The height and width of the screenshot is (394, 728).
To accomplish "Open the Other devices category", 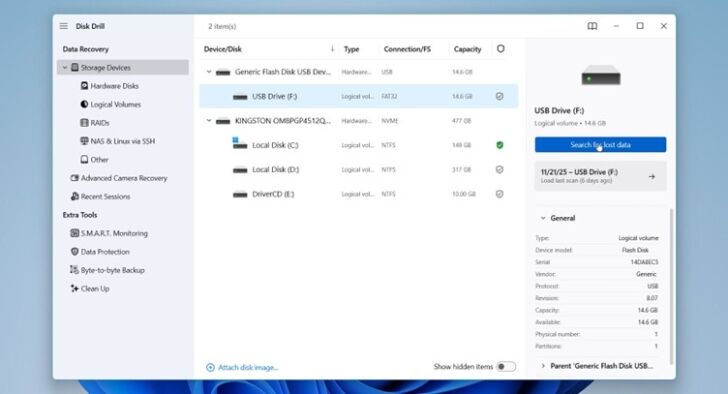I will coord(99,160).
